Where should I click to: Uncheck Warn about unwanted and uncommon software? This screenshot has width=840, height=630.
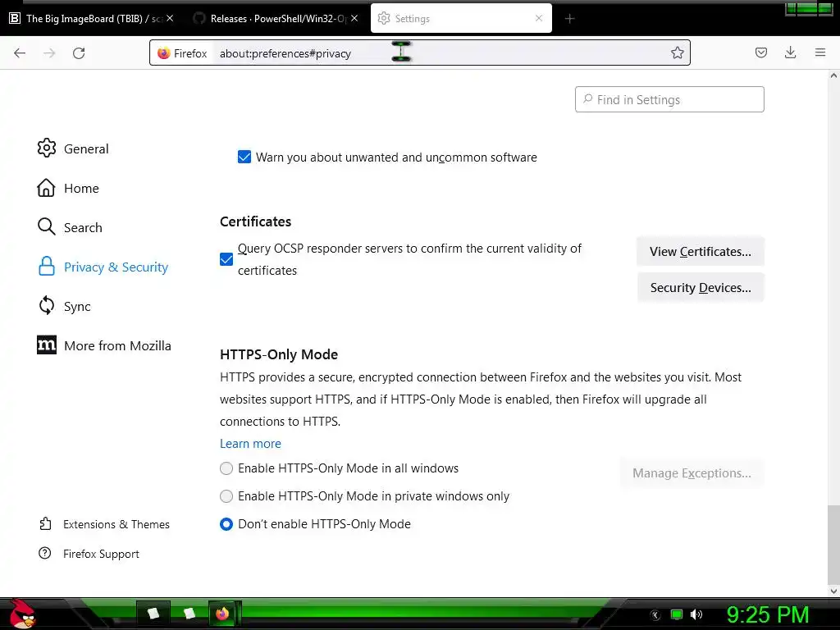pyautogui.click(x=244, y=157)
